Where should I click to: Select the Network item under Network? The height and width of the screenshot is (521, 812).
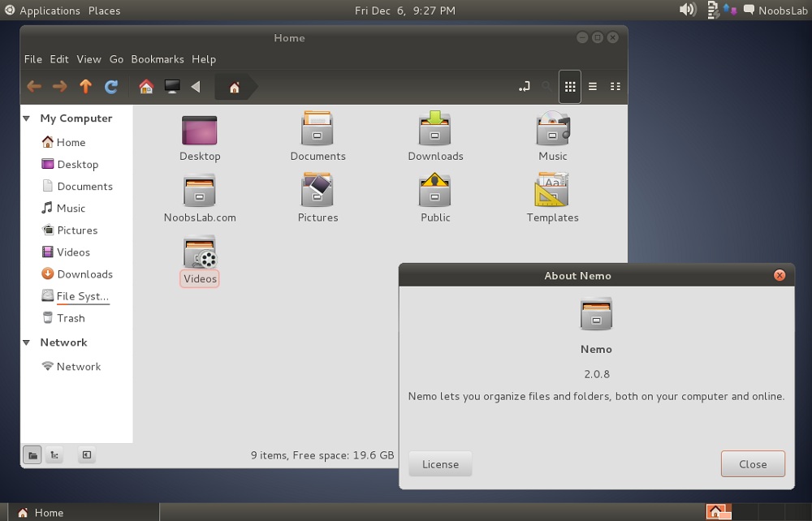71,366
